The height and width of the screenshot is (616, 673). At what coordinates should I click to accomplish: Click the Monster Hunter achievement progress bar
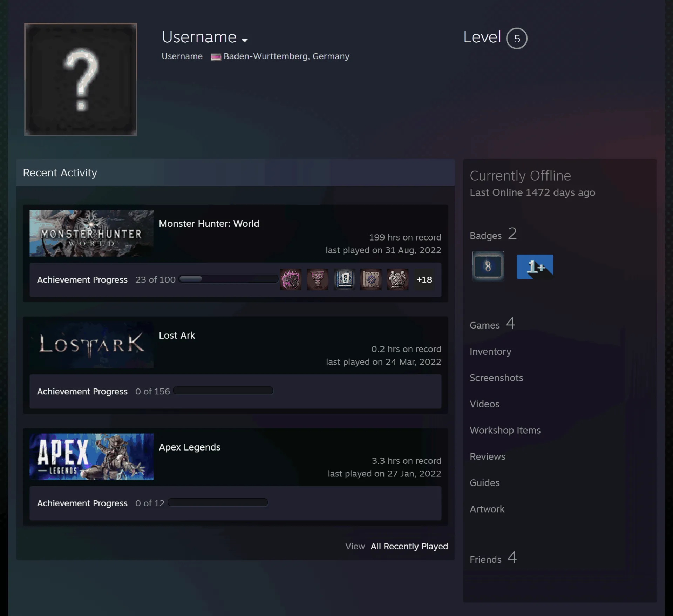229,279
